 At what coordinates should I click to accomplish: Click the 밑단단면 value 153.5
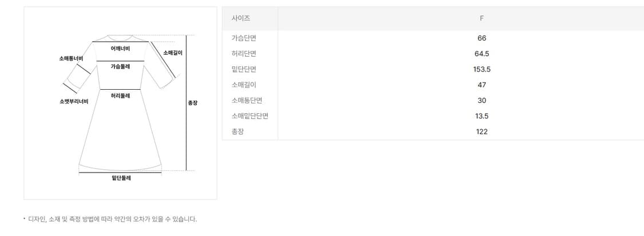[x=481, y=69]
